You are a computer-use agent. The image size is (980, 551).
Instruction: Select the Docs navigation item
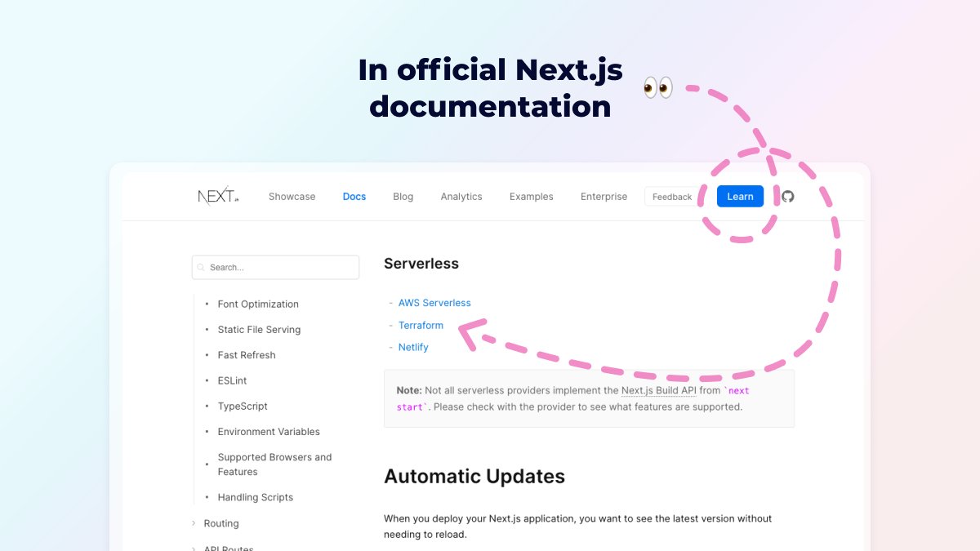click(354, 197)
